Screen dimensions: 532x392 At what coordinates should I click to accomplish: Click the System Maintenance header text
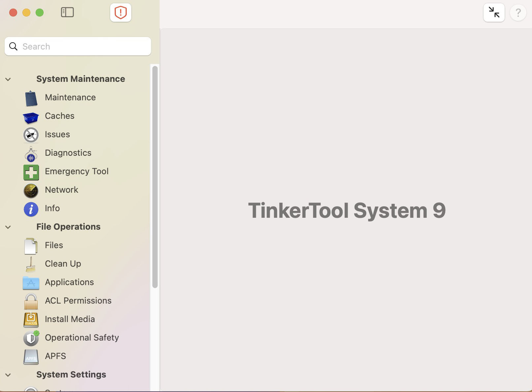click(80, 79)
